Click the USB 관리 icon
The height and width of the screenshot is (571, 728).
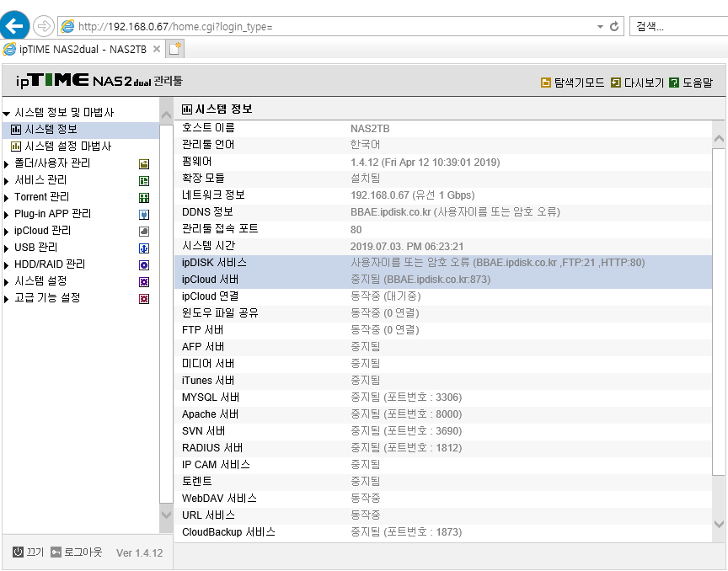[144, 248]
